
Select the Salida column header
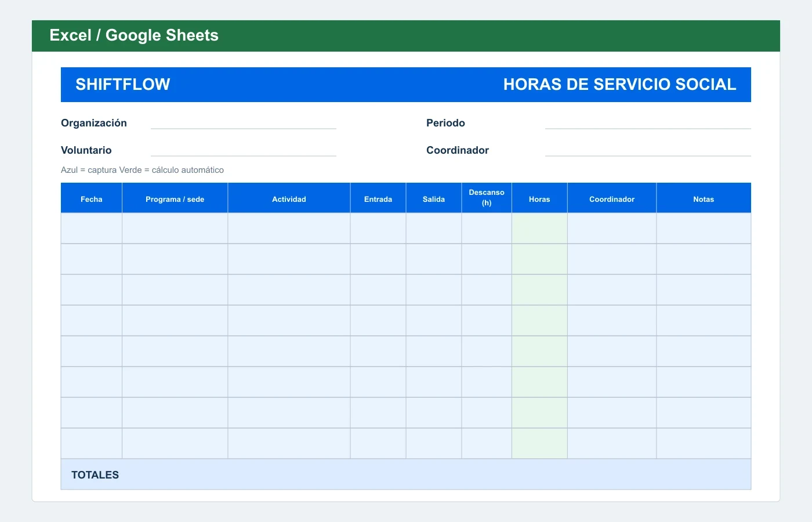point(434,198)
